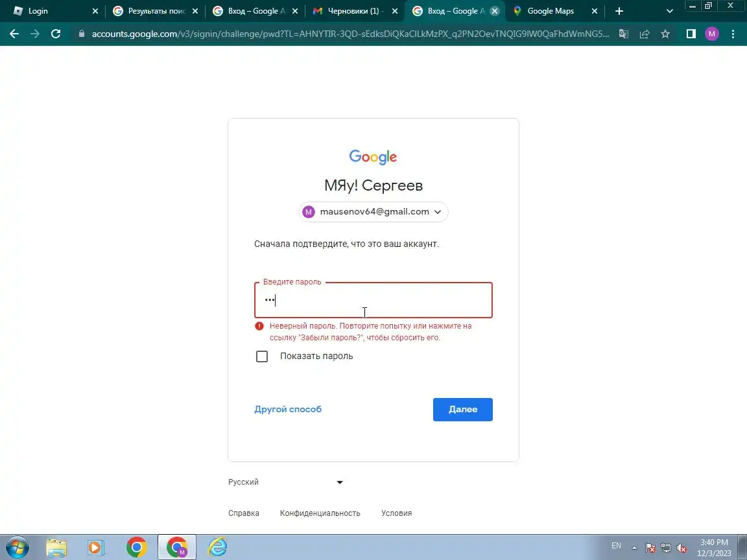Open the translate page icon
This screenshot has width=747, height=560.
pos(623,34)
